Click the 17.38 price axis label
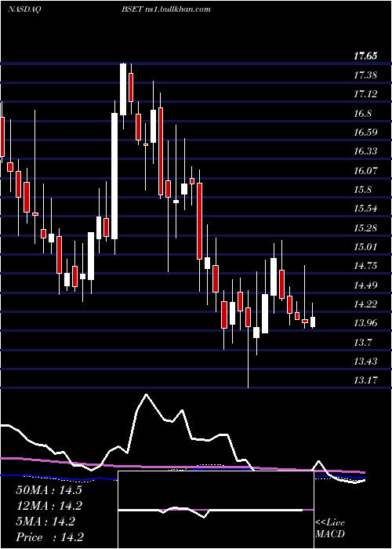392x549 pixels. point(366,75)
